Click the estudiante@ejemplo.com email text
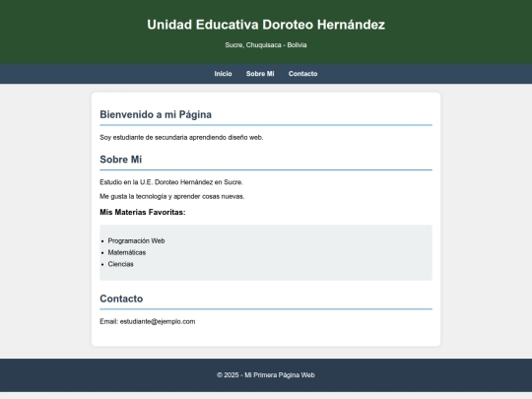Viewport: 532px width, 399px height. (158, 321)
